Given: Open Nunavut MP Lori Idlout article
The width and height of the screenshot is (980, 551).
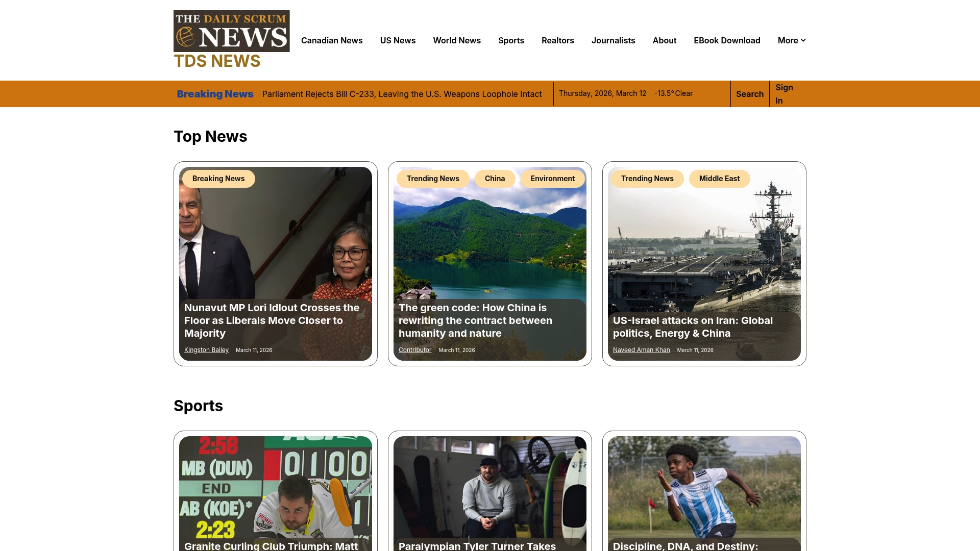Looking at the screenshot, I should click(x=272, y=320).
